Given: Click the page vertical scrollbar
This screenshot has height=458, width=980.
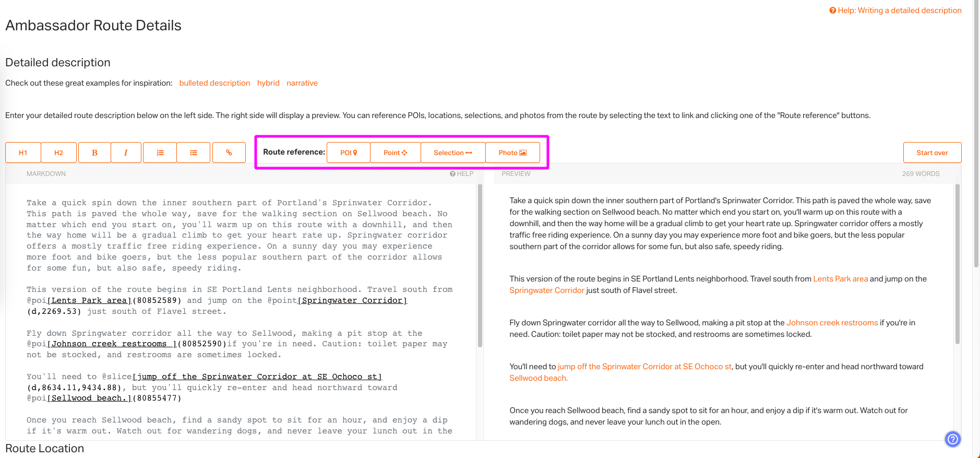Looking at the screenshot, I should [x=976, y=134].
